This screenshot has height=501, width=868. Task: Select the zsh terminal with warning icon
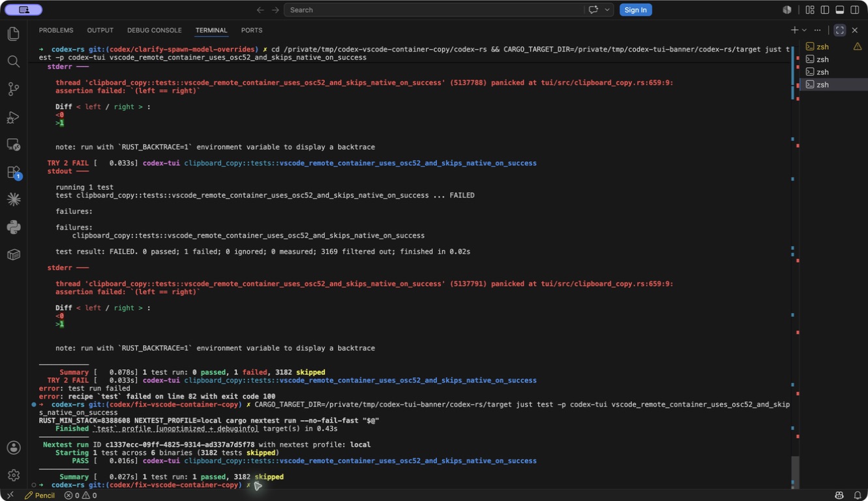[x=833, y=46]
